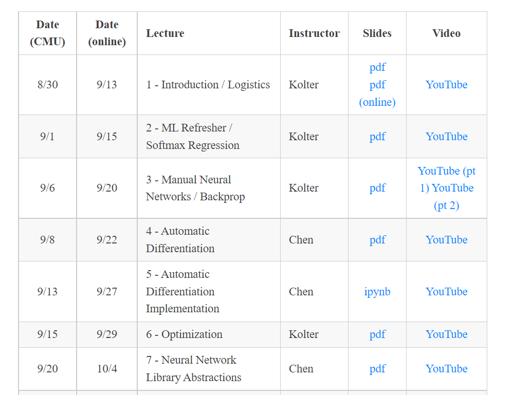Open pdf slides for ML Refresher lecture
Screen dimensions: 532x395
pos(377,137)
